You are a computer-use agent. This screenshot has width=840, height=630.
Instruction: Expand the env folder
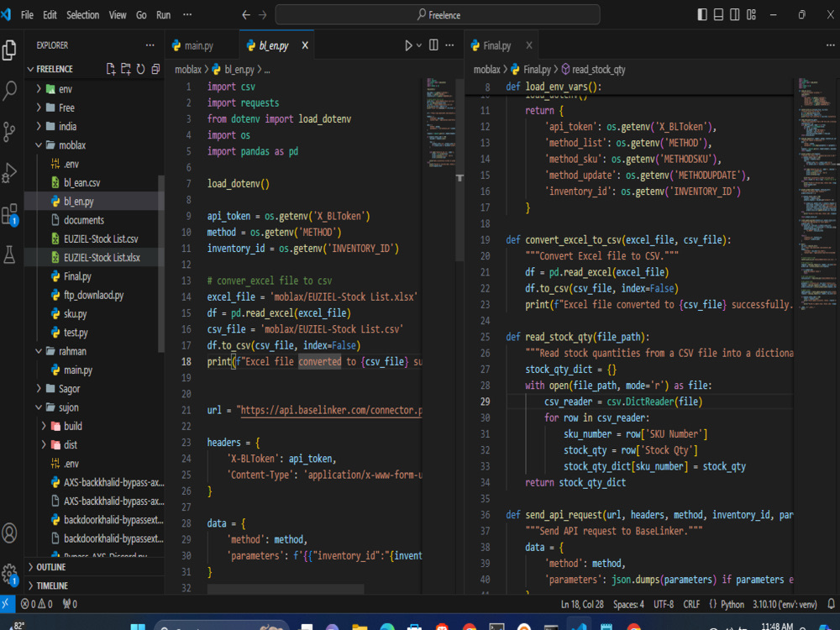pyautogui.click(x=39, y=89)
